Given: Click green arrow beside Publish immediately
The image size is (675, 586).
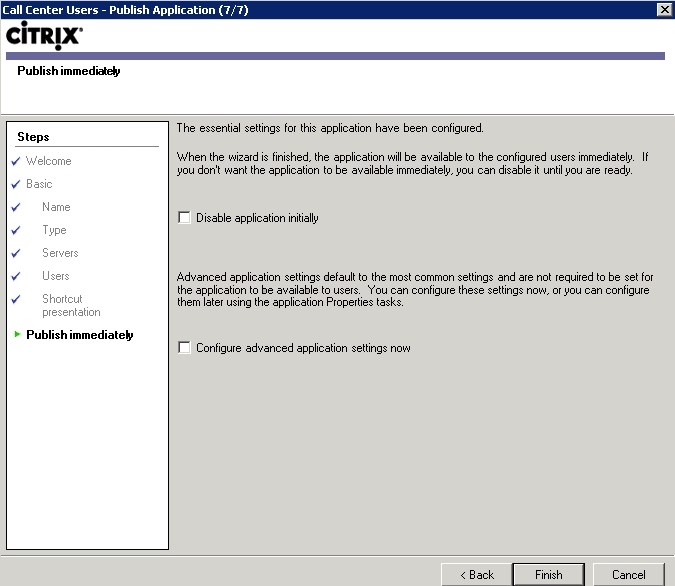Looking at the screenshot, I should click(x=17, y=334).
